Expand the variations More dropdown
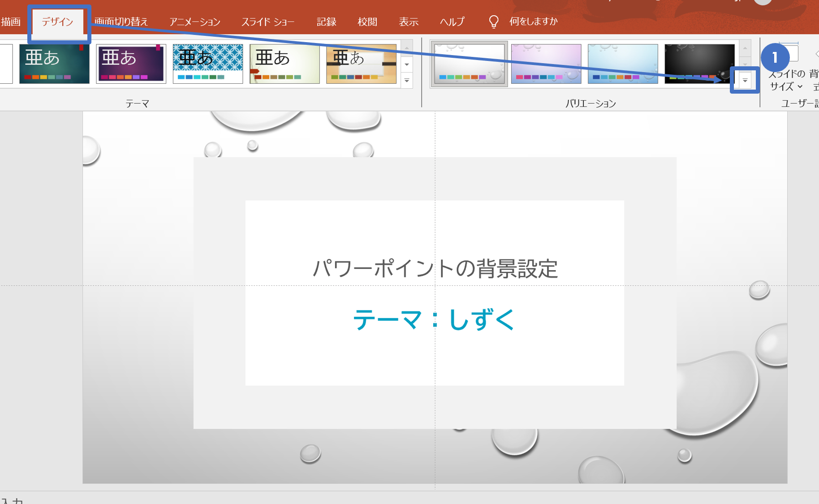The width and height of the screenshot is (819, 504). [x=745, y=81]
